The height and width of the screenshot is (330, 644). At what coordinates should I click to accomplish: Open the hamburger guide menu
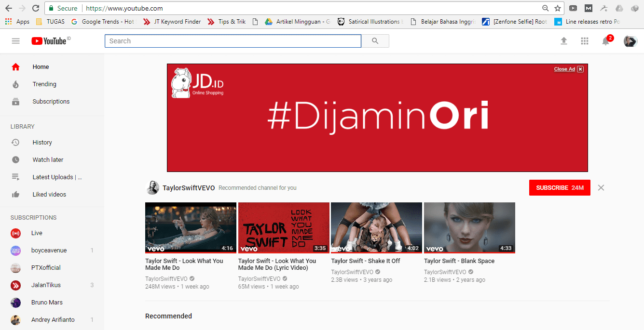16,41
